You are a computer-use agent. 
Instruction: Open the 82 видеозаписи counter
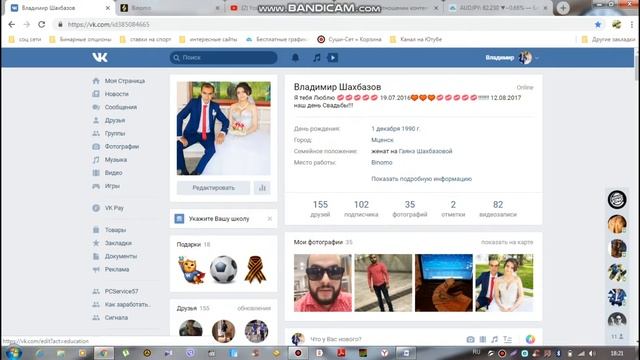tap(498, 208)
